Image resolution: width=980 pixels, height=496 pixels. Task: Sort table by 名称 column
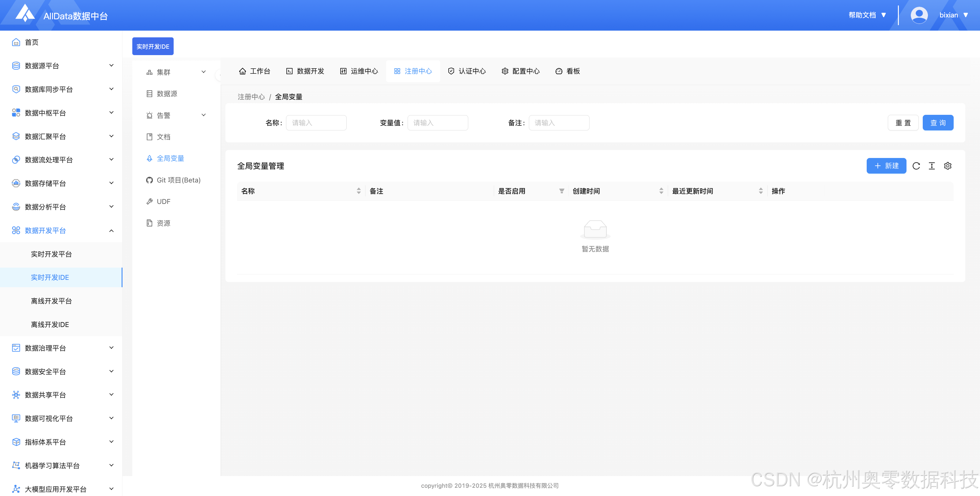358,191
